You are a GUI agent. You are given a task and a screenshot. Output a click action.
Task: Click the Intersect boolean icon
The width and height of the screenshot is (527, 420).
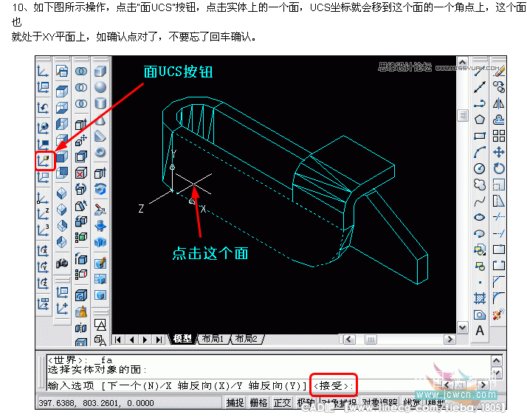(x=80, y=103)
